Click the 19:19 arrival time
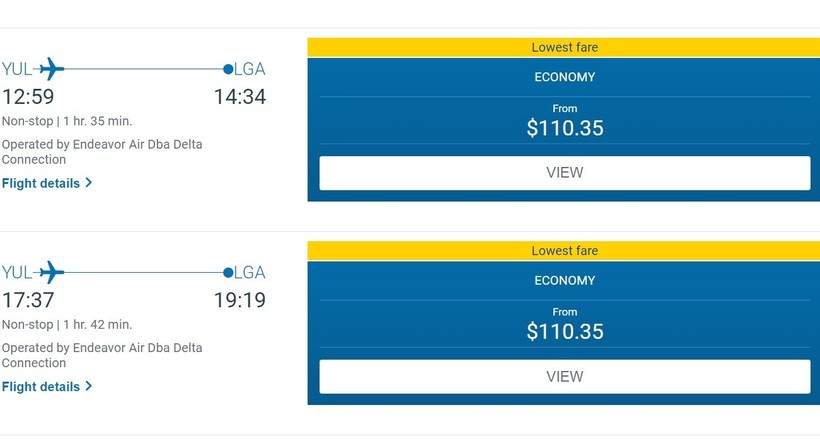 (239, 300)
